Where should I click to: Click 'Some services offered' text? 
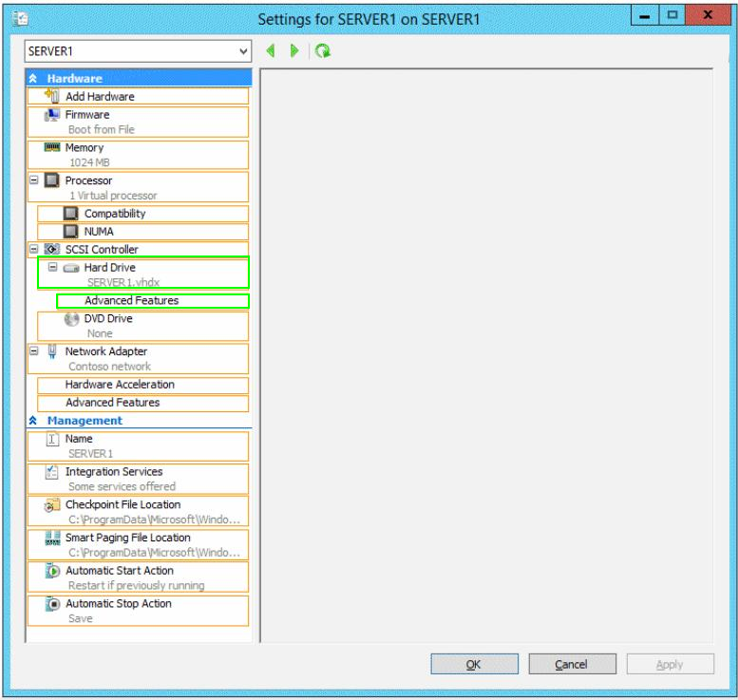(x=122, y=486)
